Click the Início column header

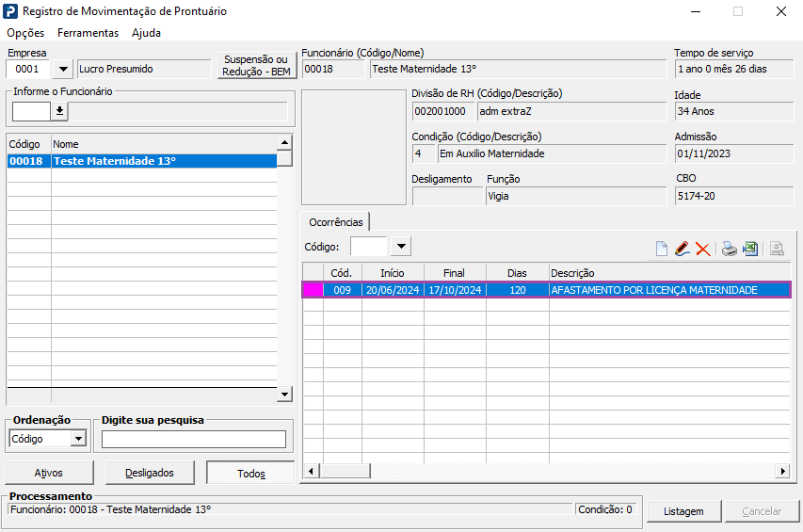point(393,273)
